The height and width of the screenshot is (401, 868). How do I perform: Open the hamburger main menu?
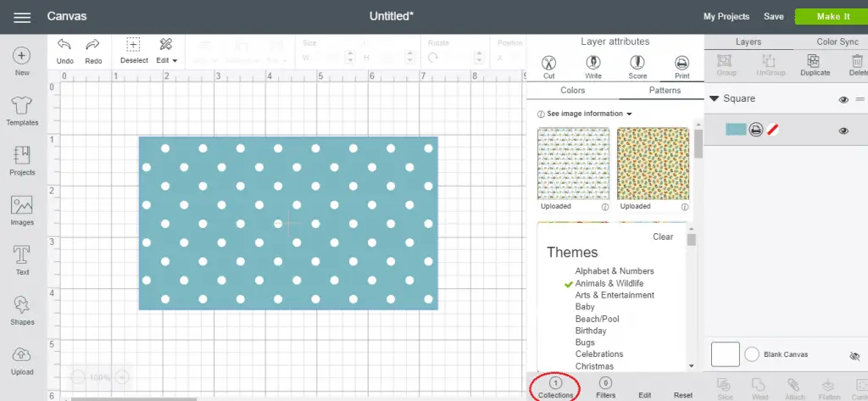tap(23, 17)
